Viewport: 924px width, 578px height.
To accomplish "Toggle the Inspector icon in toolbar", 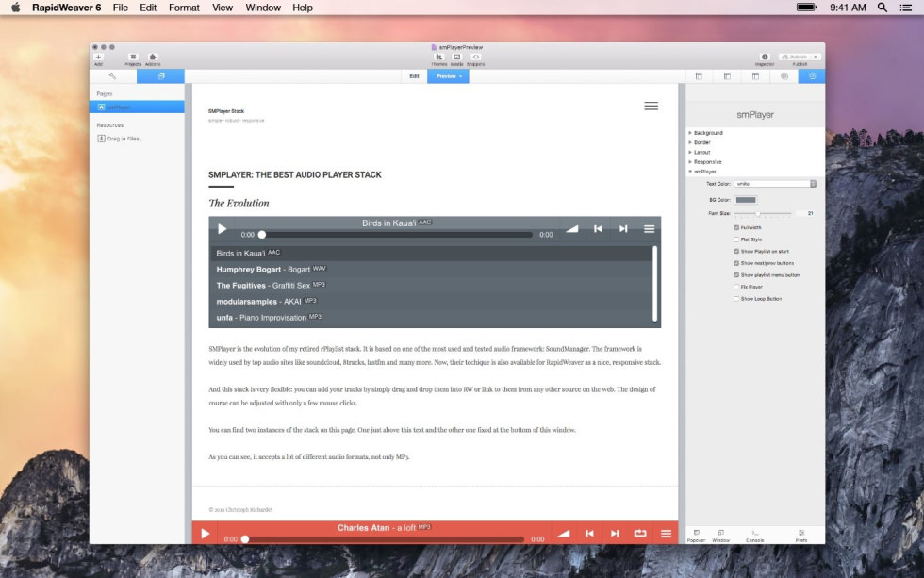I will point(765,58).
